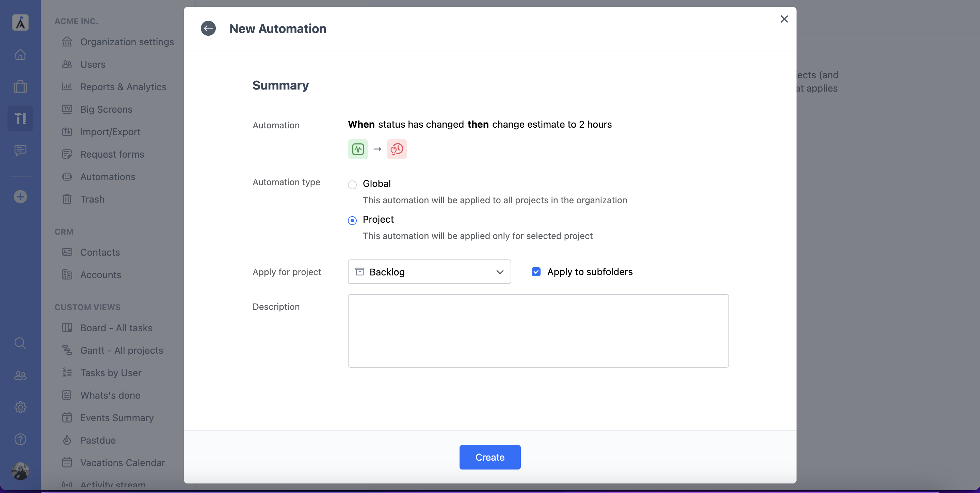
Task: Click the Gantt chart icon
Action: tap(67, 350)
